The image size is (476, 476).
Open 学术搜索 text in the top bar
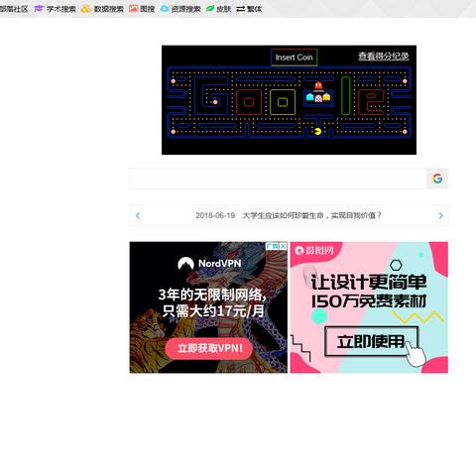(61, 9)
